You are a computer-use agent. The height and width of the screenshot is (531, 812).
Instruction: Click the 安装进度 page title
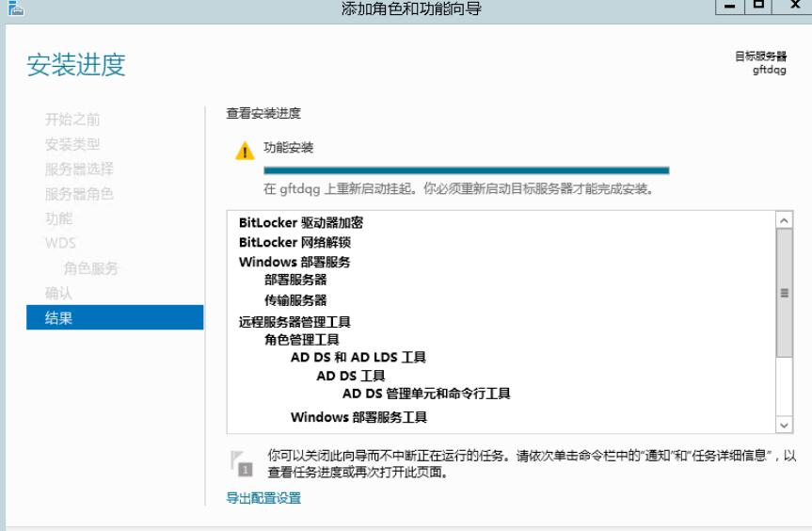[76, 65]
